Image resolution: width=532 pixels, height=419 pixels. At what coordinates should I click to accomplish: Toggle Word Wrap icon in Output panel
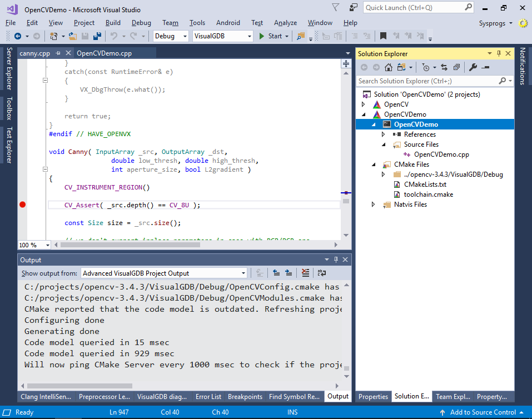(322, 273)
